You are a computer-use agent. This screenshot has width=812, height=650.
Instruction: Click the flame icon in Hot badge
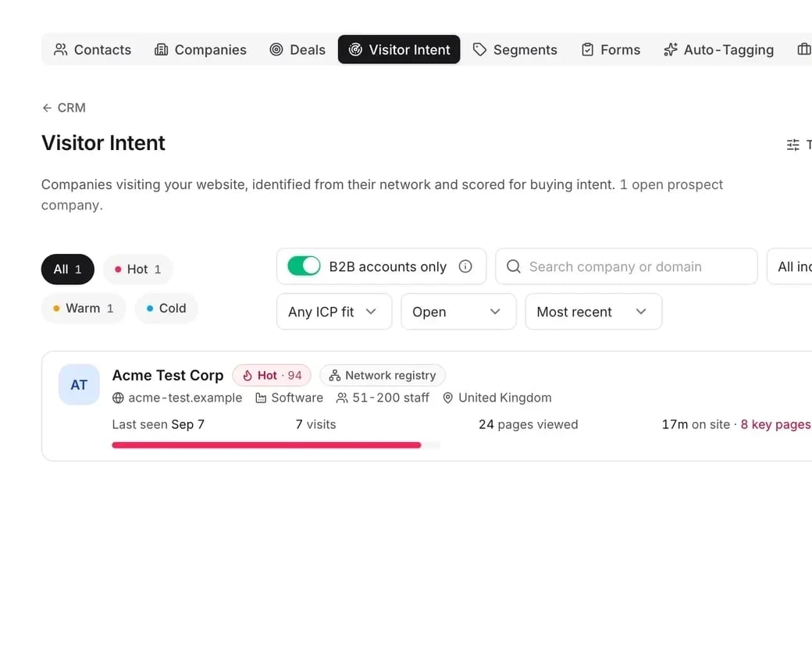[248, 375]
